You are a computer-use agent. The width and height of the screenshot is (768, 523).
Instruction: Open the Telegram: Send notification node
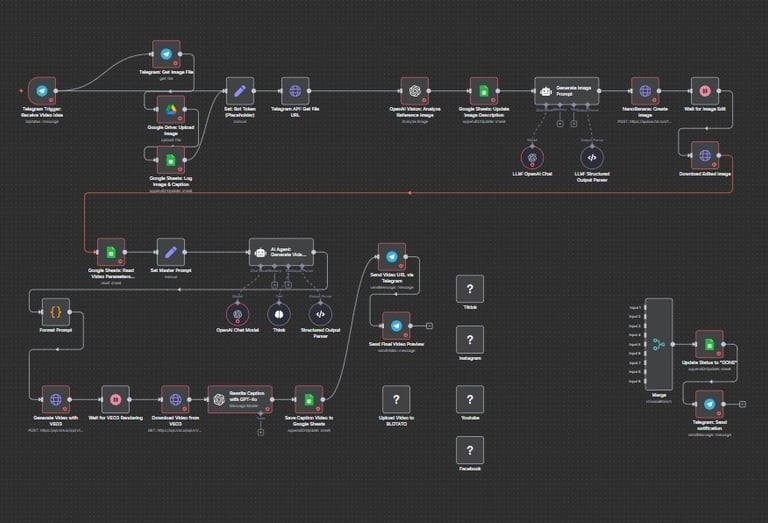(x=710, y=404)
